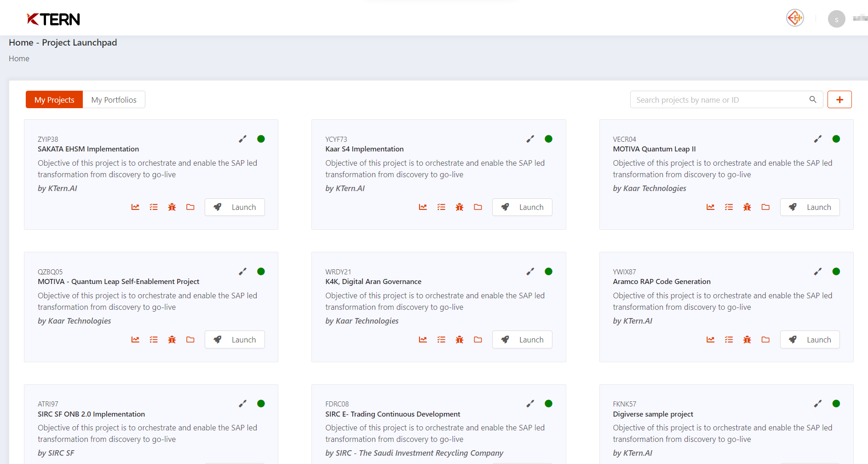Open task list icon on Aramco RAP Code Generation card

coord(729,340)
